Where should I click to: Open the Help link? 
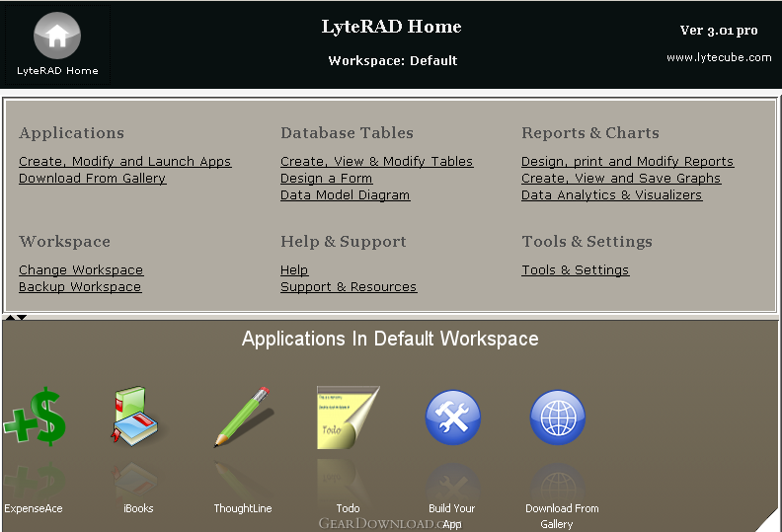point(294,270)
